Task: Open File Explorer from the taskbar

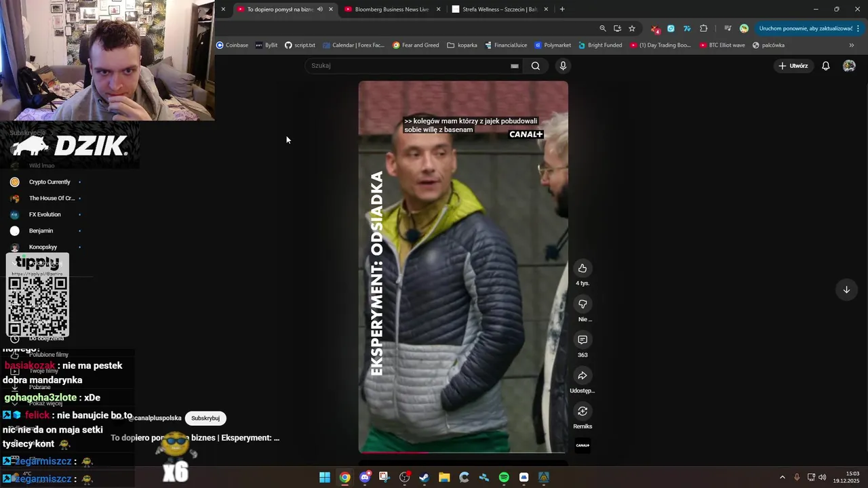Action: pyautogui.click(x=444, y=477)
